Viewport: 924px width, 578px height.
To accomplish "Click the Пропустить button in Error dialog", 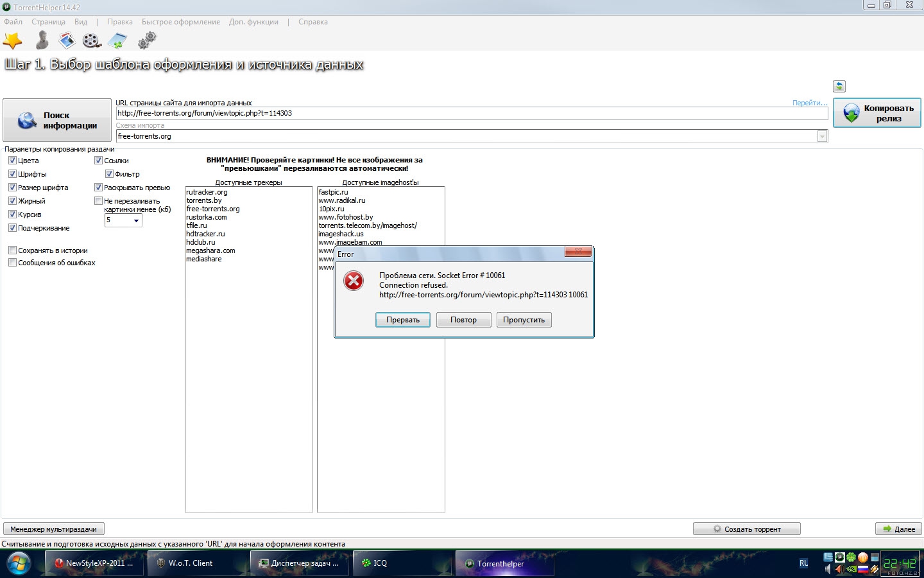I will click(524, 320).
